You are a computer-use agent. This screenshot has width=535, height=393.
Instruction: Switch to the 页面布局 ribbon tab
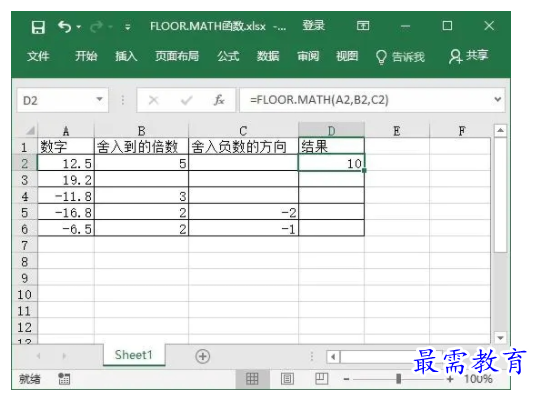pos(177,56)
